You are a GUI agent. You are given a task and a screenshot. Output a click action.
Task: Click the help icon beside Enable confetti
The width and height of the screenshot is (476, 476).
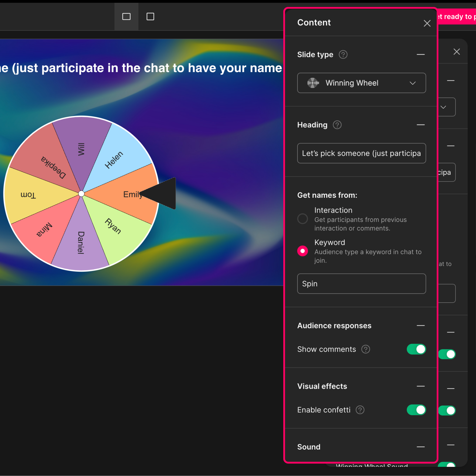click(x=360, y=410)
